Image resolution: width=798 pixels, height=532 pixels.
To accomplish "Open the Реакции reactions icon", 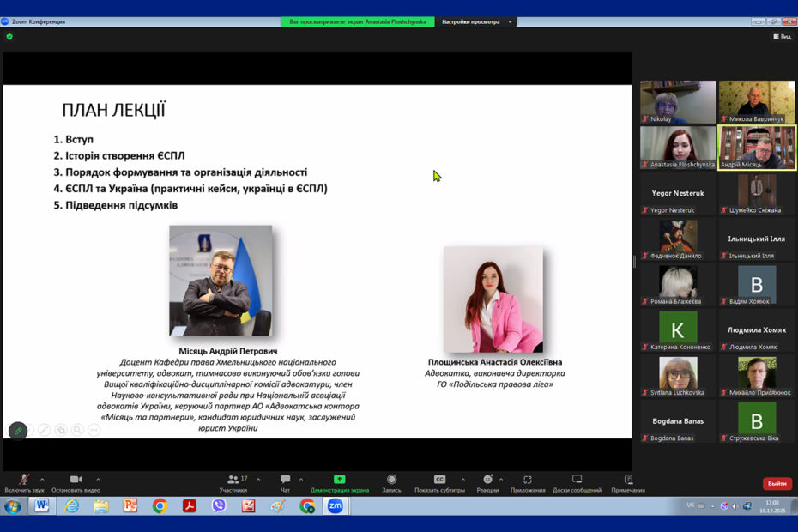I will [487, 480].
